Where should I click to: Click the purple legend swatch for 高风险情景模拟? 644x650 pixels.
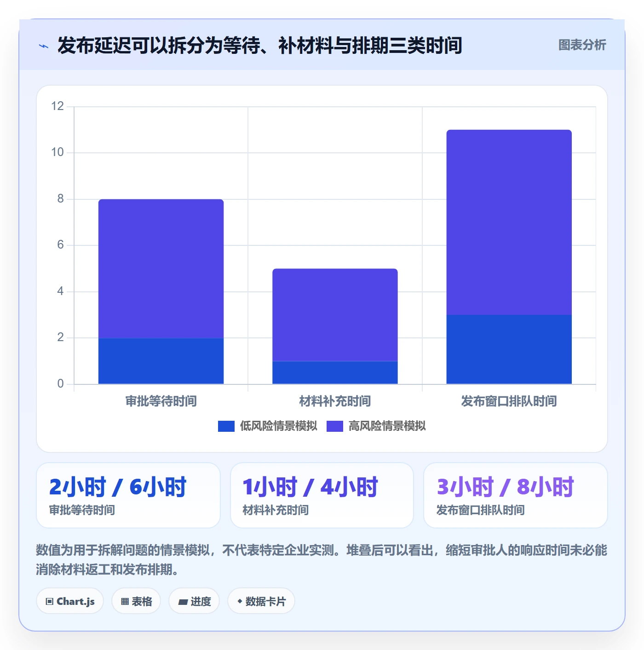[x=335, y=426]
